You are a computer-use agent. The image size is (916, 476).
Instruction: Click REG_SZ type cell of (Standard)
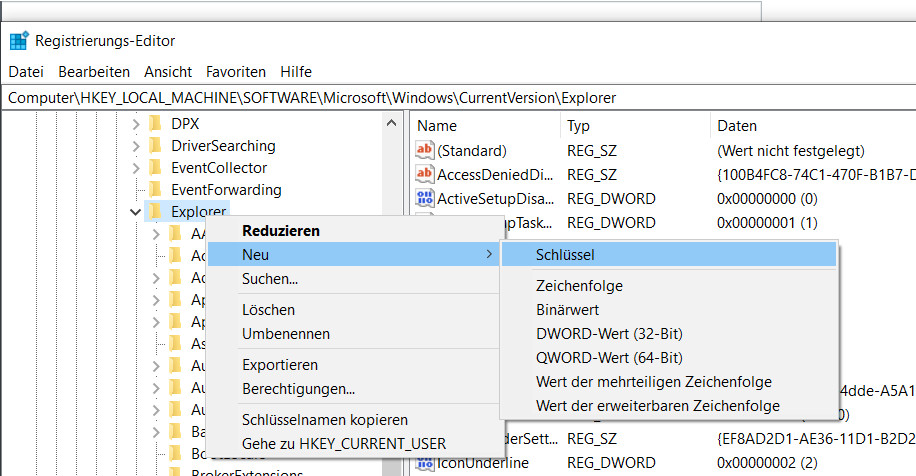point(591,151)
